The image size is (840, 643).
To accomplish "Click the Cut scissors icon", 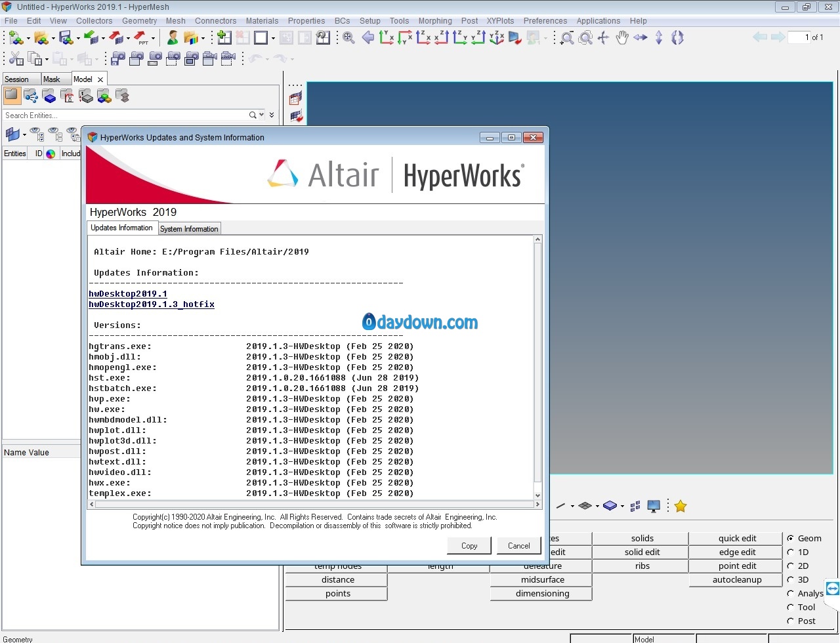I will tap(16, 59).
